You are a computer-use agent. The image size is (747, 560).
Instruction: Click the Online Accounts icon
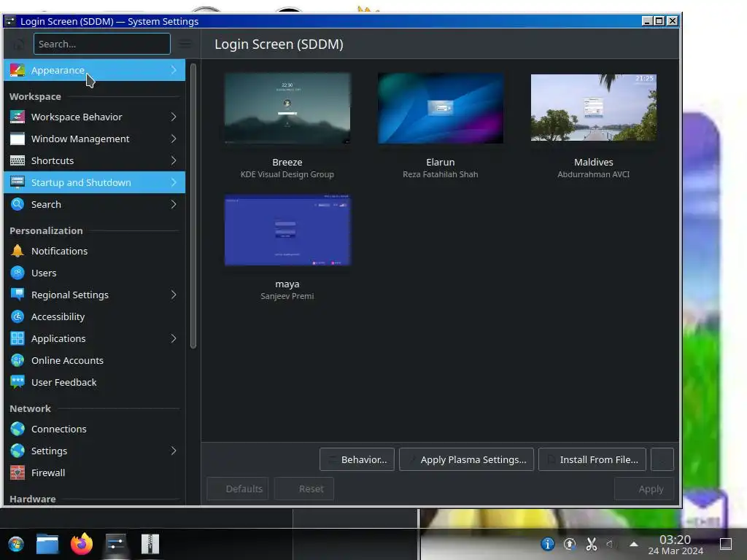tap(18, 360)
